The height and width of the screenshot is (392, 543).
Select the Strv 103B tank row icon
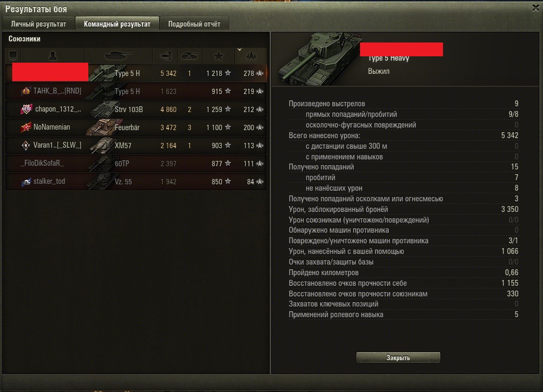[103, 109]
